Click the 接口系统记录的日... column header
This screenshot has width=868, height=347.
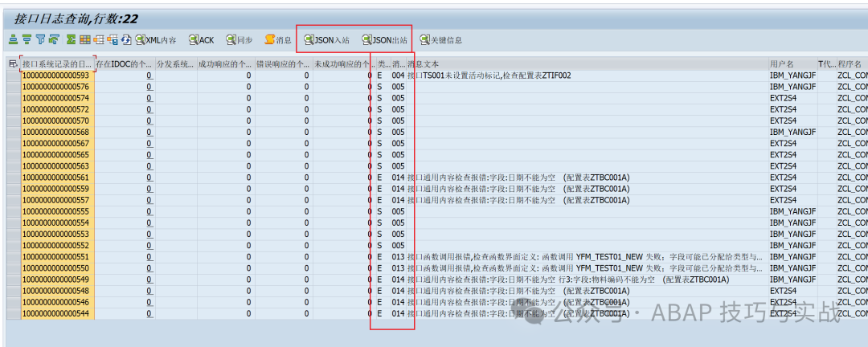click(x=58, y=64)
